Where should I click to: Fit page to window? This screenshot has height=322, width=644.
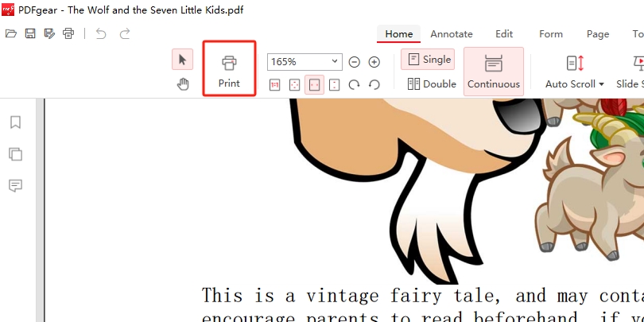[x=294, y=85]
